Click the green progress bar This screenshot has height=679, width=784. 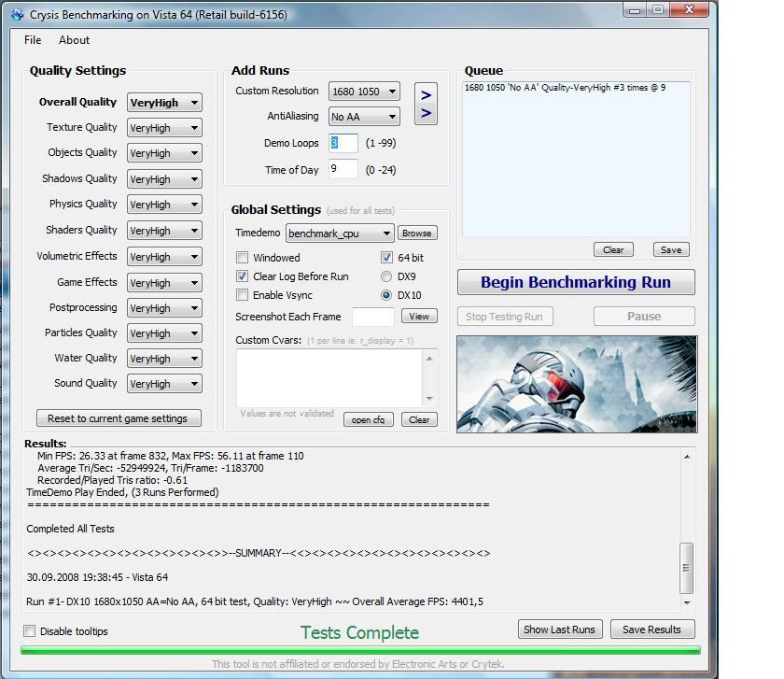360,650
